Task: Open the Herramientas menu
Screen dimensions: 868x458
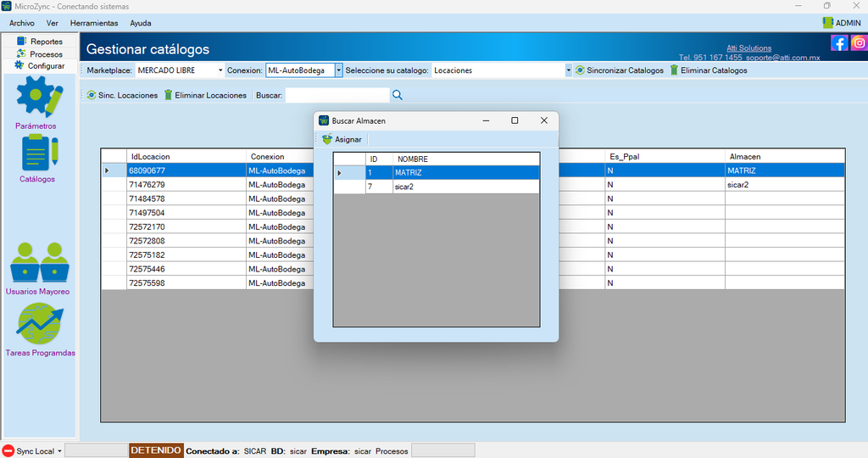Action: tap(94, 23)
